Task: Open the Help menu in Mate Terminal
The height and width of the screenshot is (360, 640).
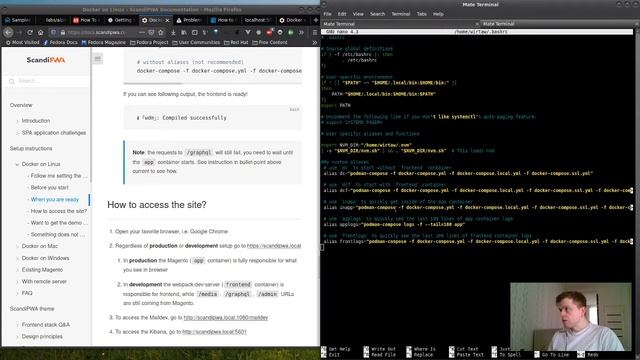Action: click(x=438, y=14)
